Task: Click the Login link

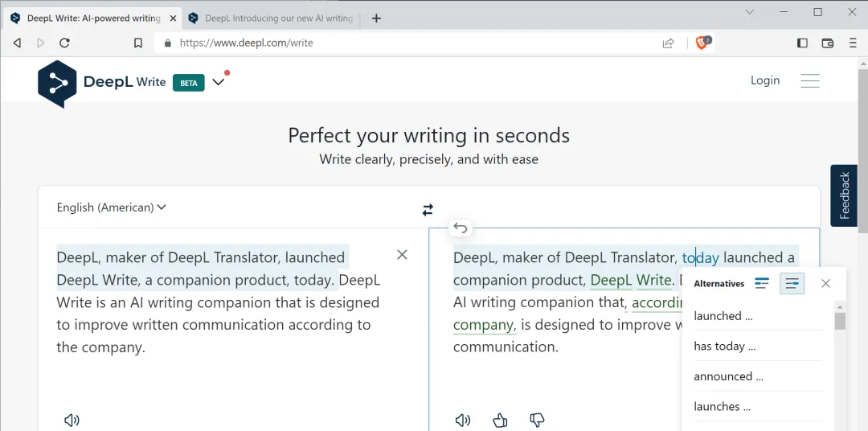Action: click(x=765, y=80)
